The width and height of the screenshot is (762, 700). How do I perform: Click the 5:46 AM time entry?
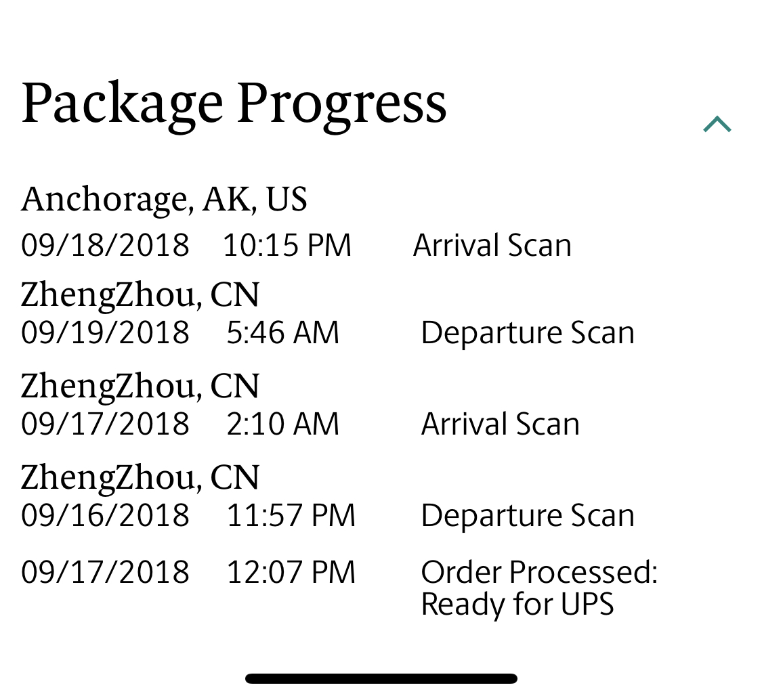[x=283, y=333]
